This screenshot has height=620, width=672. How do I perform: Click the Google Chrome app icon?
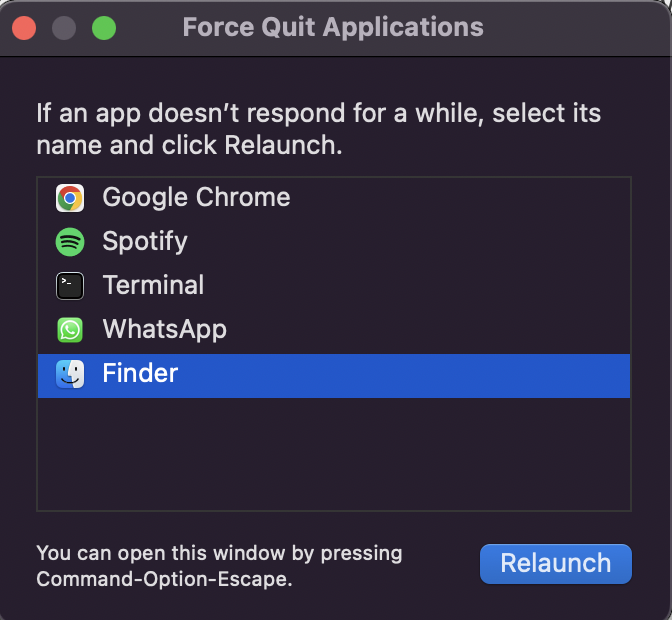coord(70,198)
